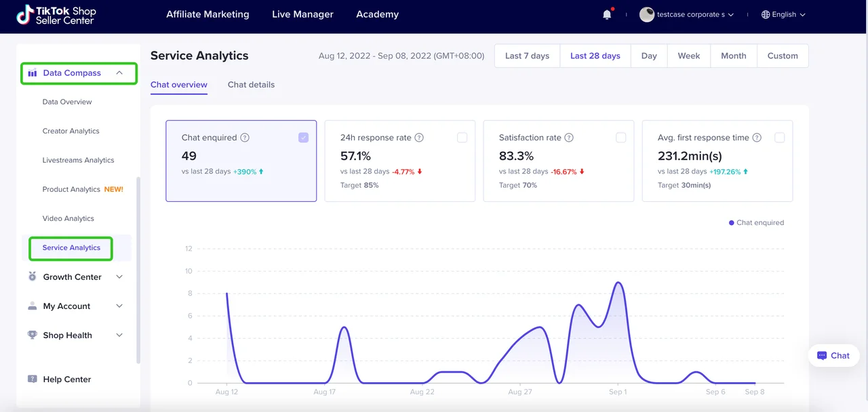Click the user profile avatar

click(647, 15)
